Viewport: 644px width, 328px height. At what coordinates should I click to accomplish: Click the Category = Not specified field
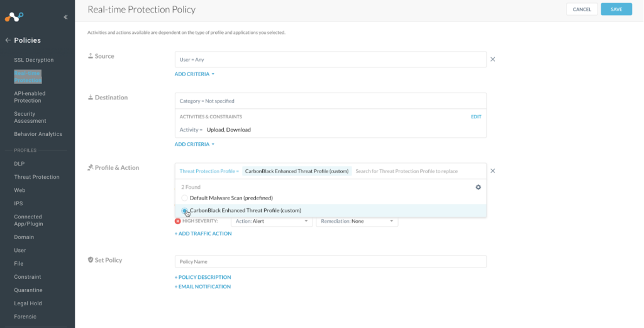tap(331, 101)
